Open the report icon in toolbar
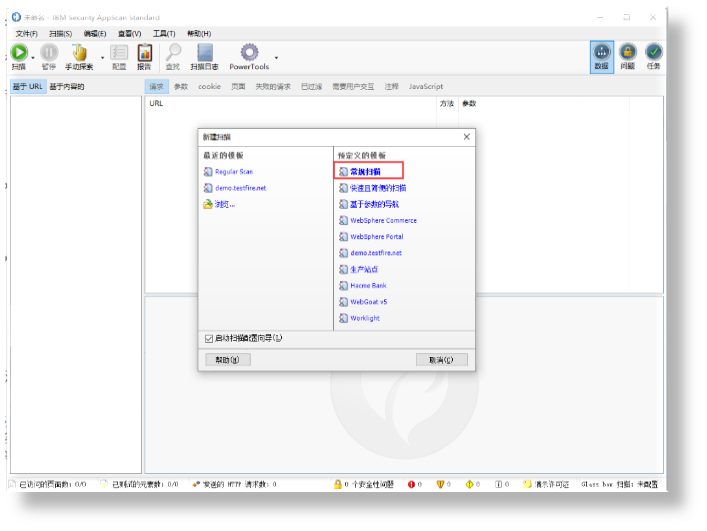 coord(144,52)
